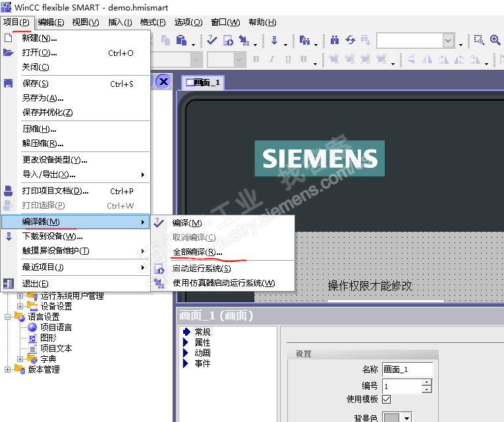Expand 最近项目(J) submenu

pos(76,267)
